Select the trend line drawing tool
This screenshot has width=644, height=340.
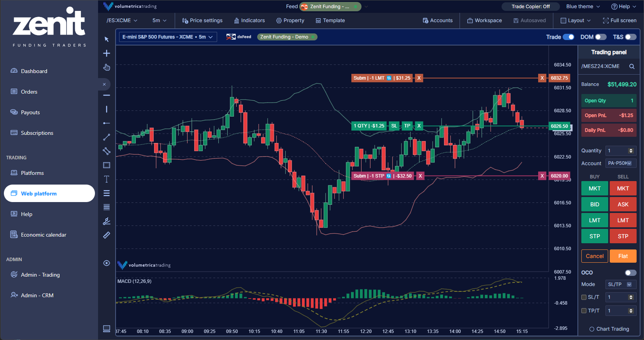(x=107, y=137)
